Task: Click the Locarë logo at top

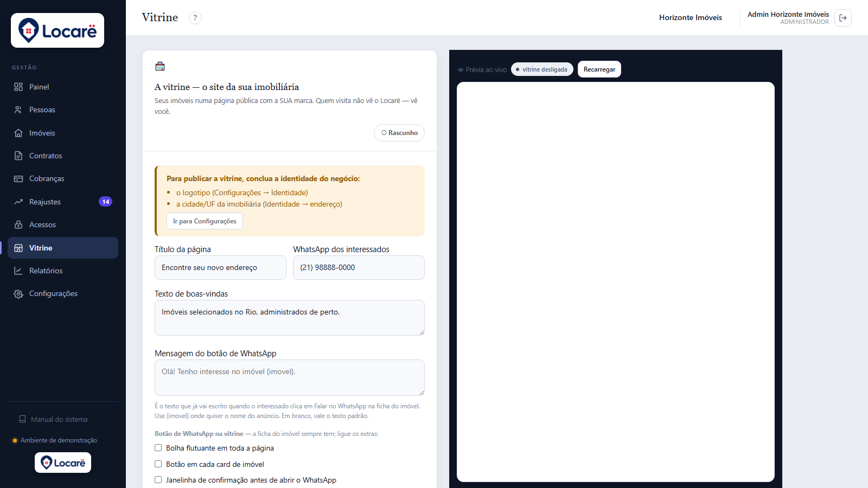Action: point(58,30)
